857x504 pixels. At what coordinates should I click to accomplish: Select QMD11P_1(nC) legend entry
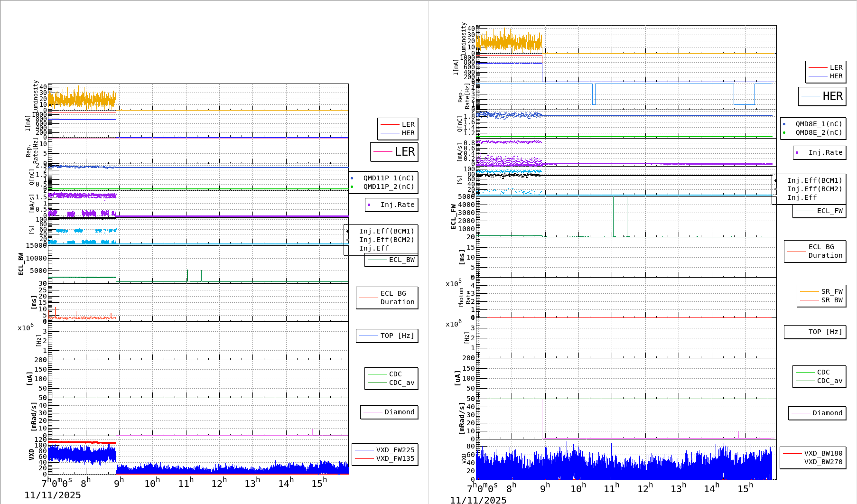(388, 178)
